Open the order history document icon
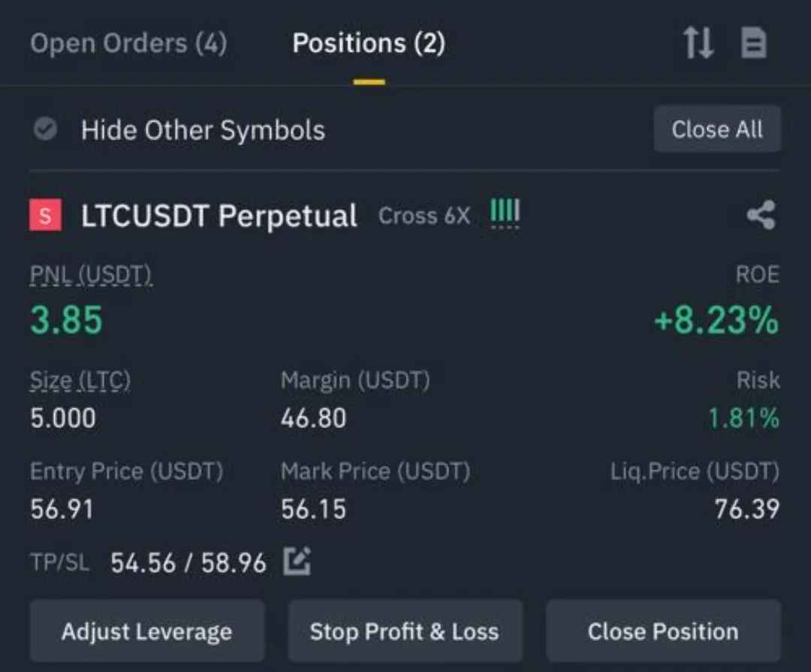 pos(754,43)
